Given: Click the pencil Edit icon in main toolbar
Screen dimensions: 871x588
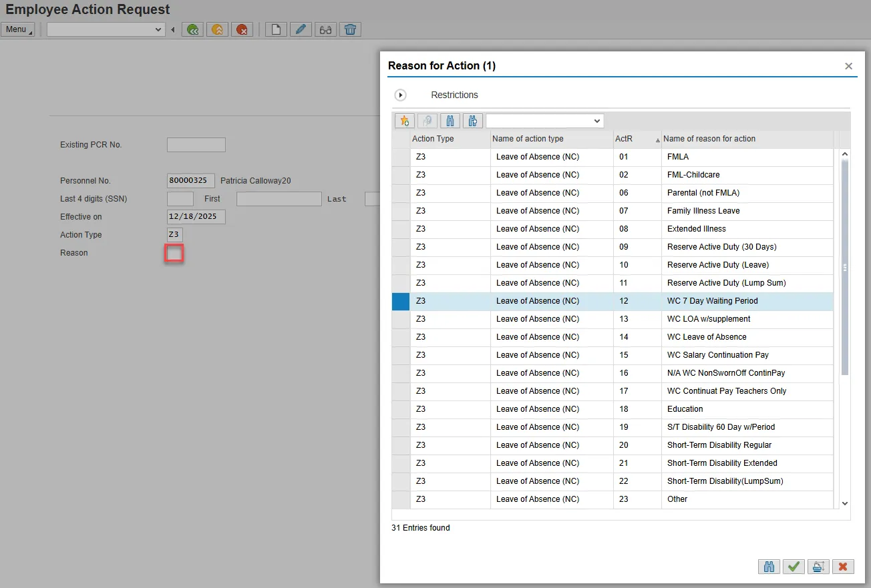Looking at the screenshot, I should pyautogui.click(x=301, y=29).
